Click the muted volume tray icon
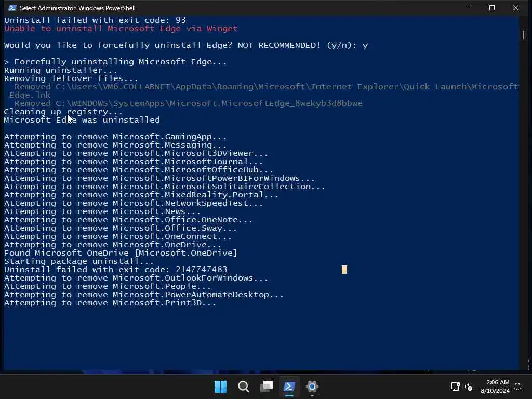Viewport: 532px width, 399px height. tap(469, 387)
